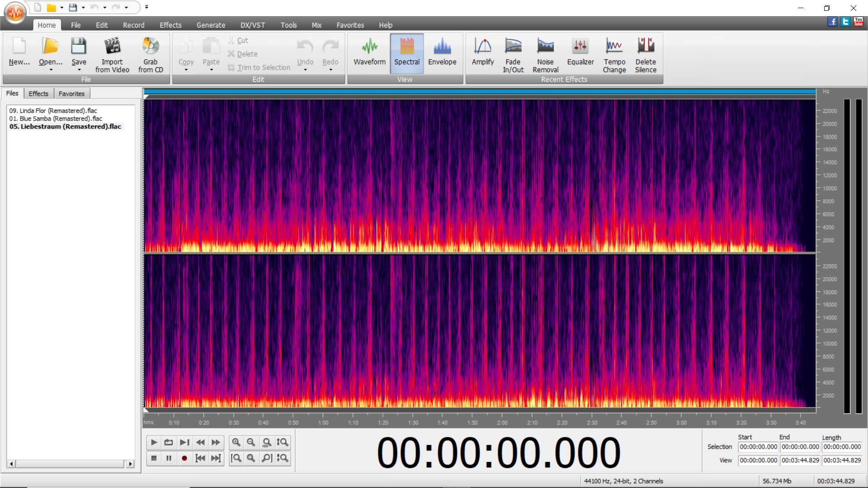Click the zoom to fit icon

(251, 458)
